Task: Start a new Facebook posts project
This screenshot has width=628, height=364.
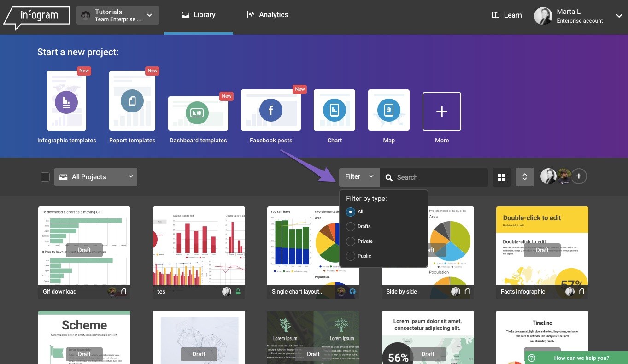Action: [270, 111]
